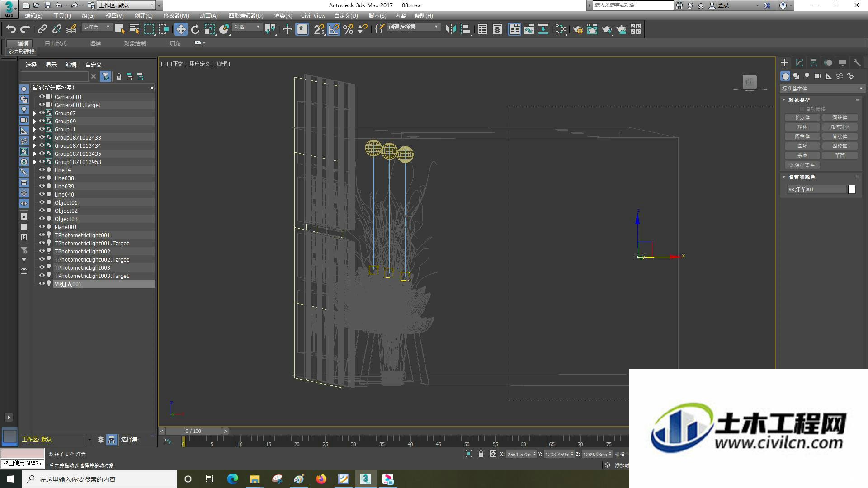Image resolution: width=868 pixels, height=488 pixels.
Task: Activate the Select and Rotate tool
Action: coord(195,29)
